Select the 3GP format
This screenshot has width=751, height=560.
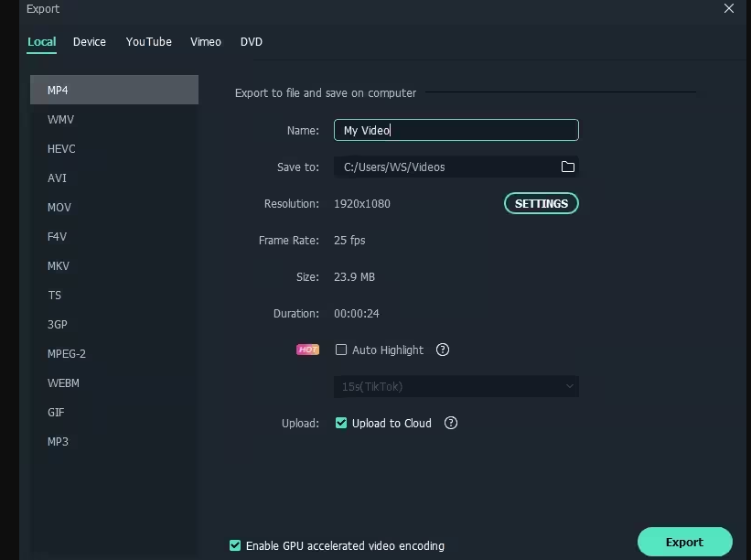click(x=114, y=324)
